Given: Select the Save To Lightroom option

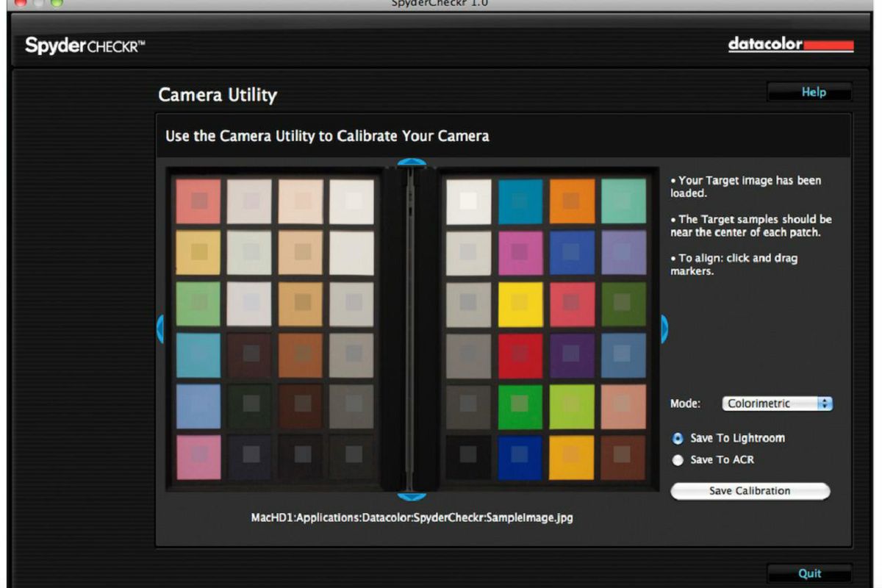Looking at the screenshot, I should pyautogui.click(x=678, y=438).
